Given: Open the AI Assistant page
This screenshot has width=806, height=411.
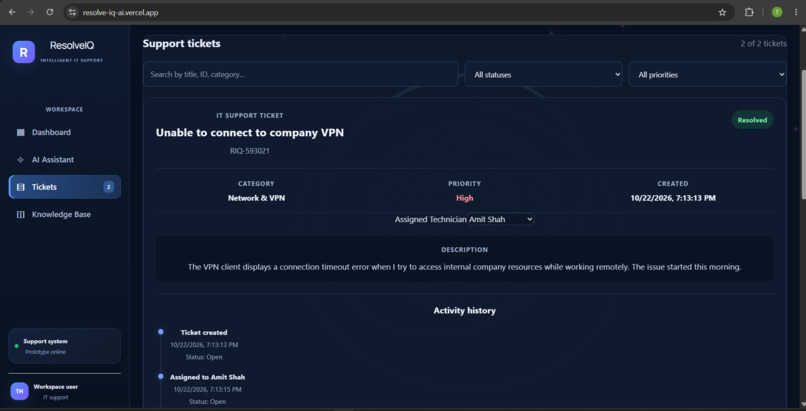Looking at the screenshot, I should (65, 160).
